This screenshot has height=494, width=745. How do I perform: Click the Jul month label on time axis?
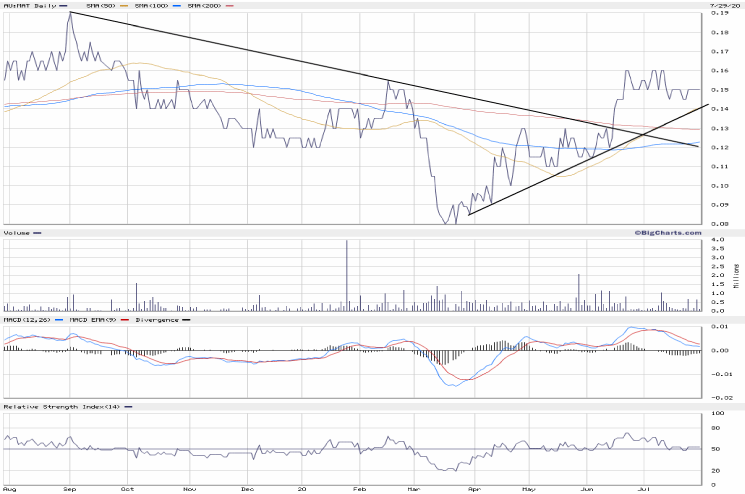click(644, 489)
